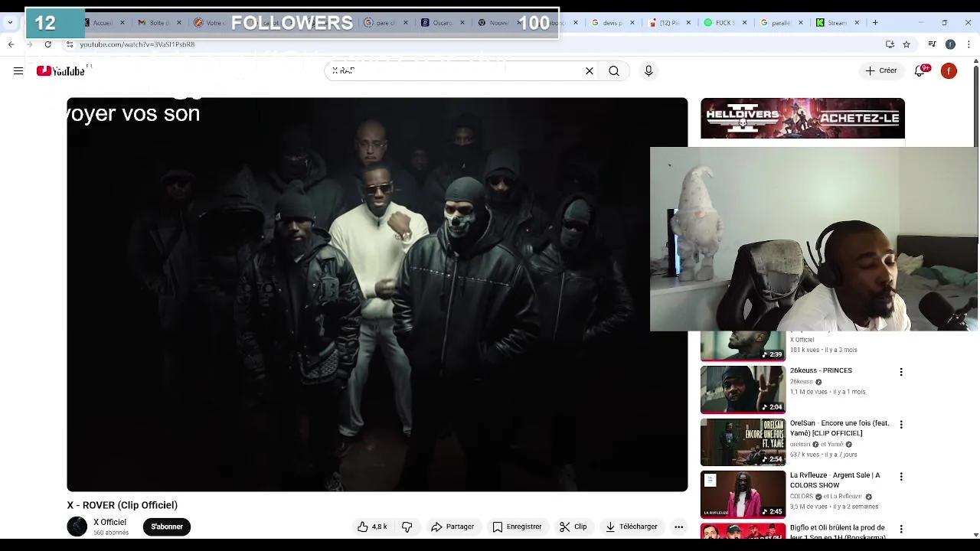Screen dimensions: 980x551
Task: Open La Rvfleuze Argent Sale thumbnail
Action: click(x=743, y=494)
